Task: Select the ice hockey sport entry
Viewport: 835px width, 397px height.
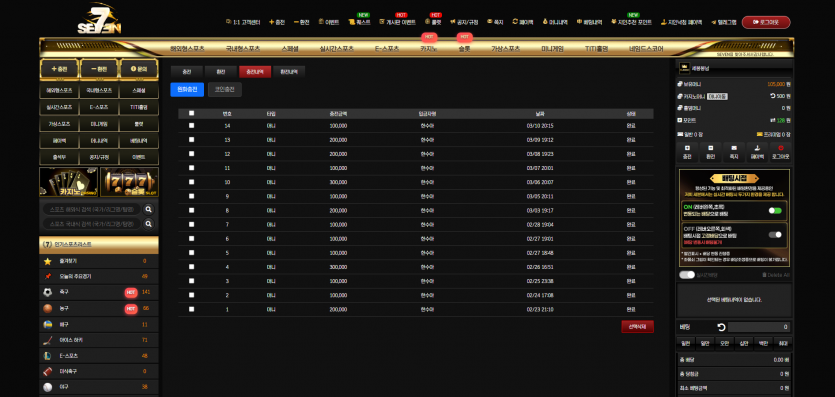Action: tap(99, 340)
